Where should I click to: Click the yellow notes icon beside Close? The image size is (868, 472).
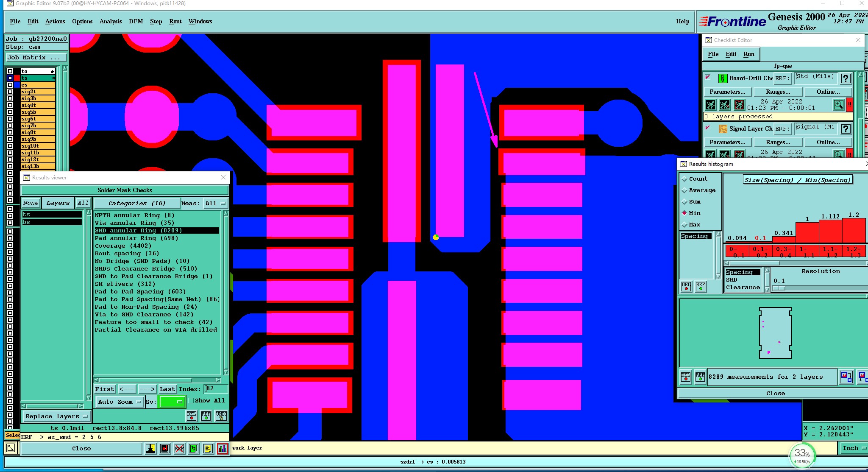pos(208,448)
